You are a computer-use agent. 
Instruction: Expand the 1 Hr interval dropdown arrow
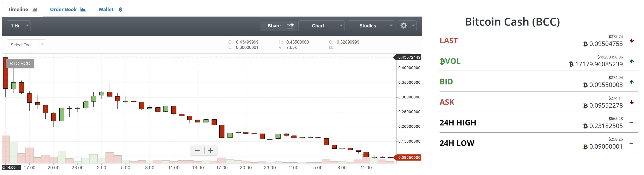click(27, 26)
